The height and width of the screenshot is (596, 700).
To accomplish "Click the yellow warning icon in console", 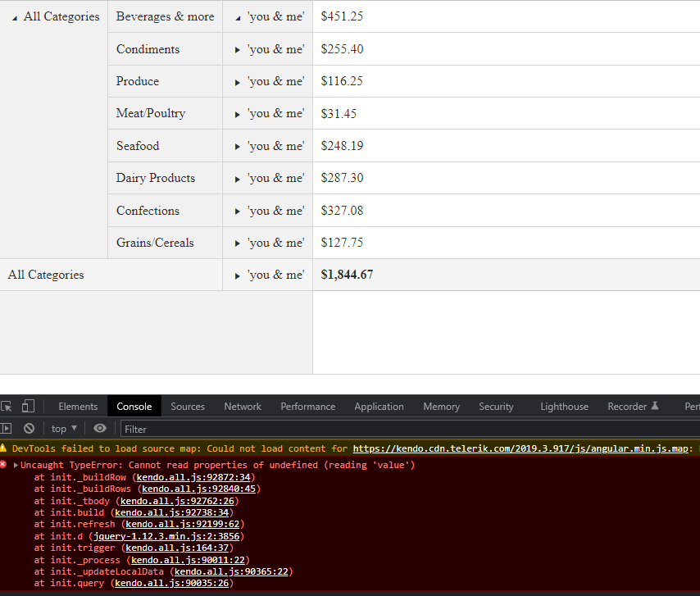I will (x=4, y=448).
